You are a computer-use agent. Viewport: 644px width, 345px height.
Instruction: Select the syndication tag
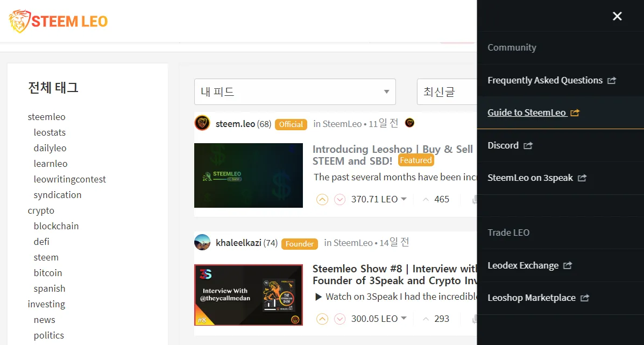click(x=58, y=195)
